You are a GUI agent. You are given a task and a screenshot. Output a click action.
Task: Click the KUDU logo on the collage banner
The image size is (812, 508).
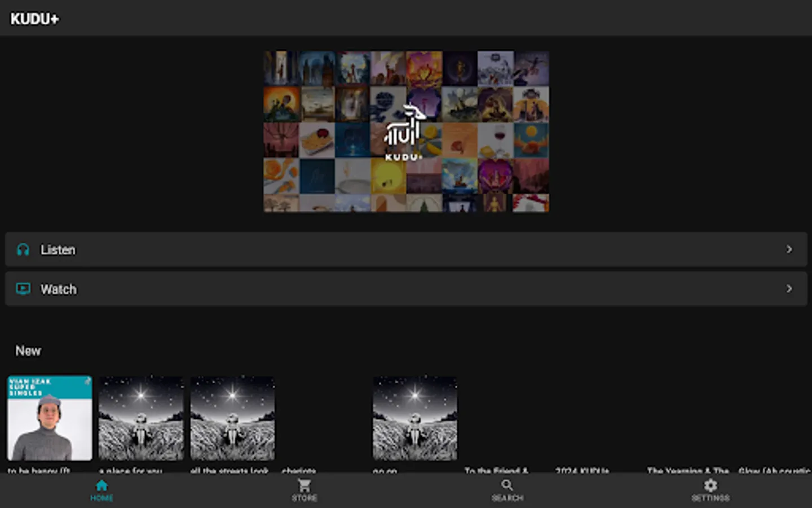pos(405,131)
